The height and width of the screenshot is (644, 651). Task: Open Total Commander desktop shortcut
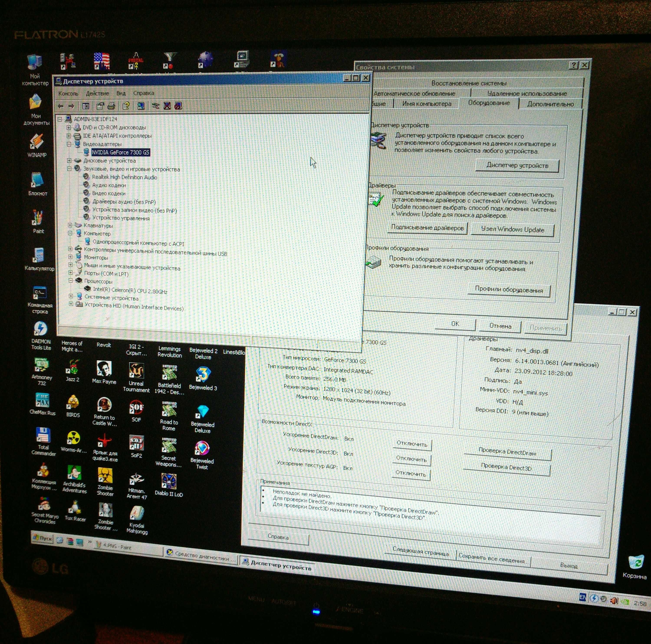pyautogui.click(x=43, y=442)
